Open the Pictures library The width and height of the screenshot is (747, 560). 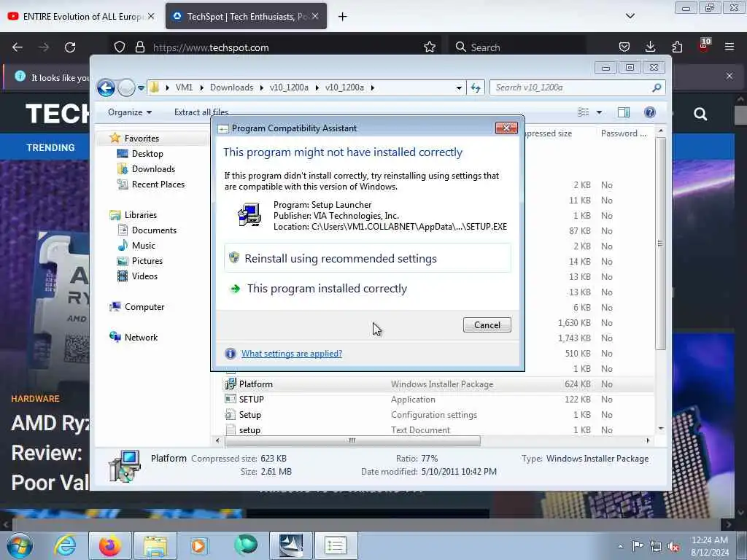147,261
